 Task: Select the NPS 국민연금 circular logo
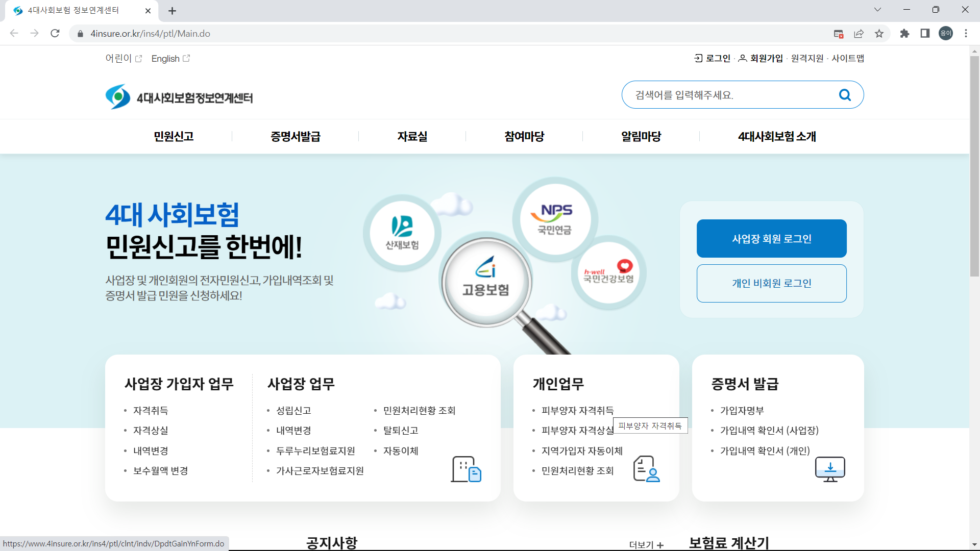tap(556, 218)
